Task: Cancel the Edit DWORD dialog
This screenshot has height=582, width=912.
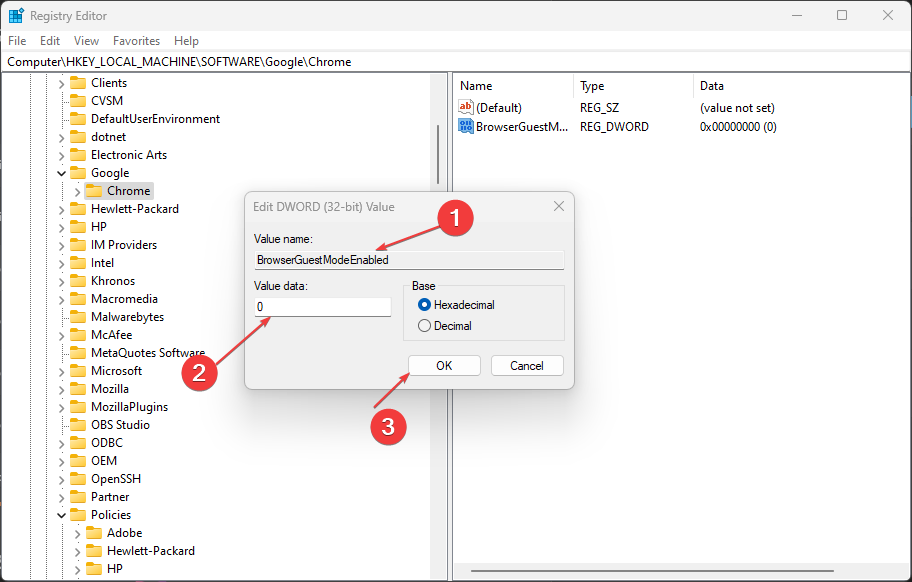Action: point(527,366)
